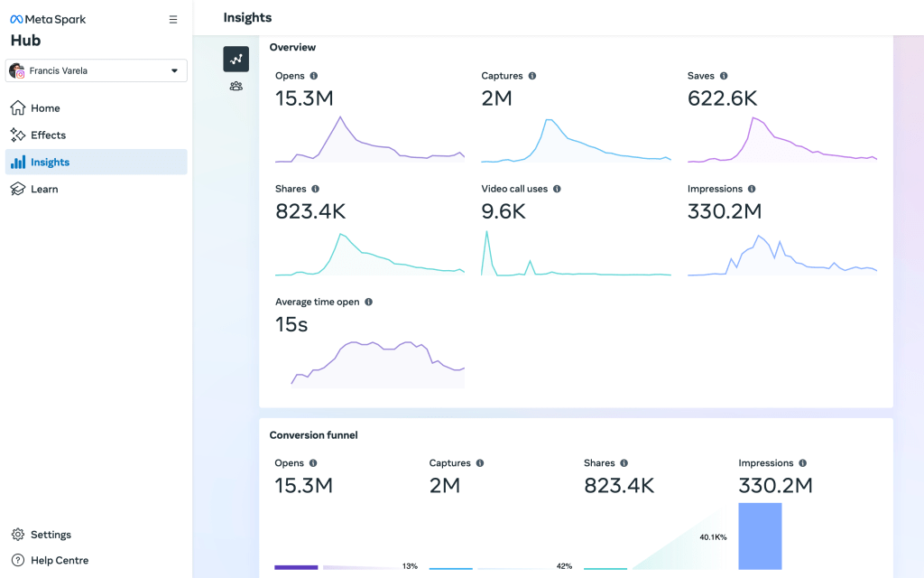Click the Impressions bar in conversion funnel
The image size is (924, 578).
coord(760,536)
